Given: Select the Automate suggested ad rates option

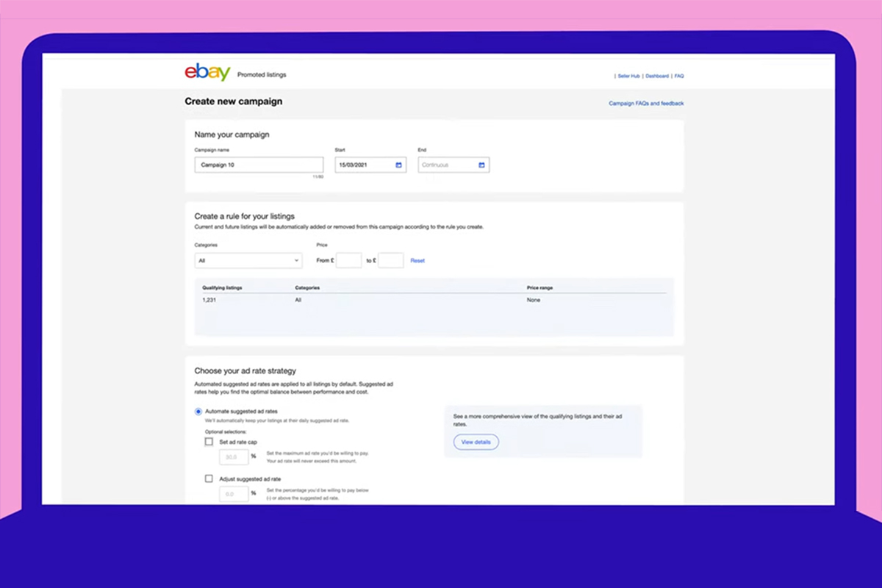Looking at the screenshot, I should tap(198, 412).
